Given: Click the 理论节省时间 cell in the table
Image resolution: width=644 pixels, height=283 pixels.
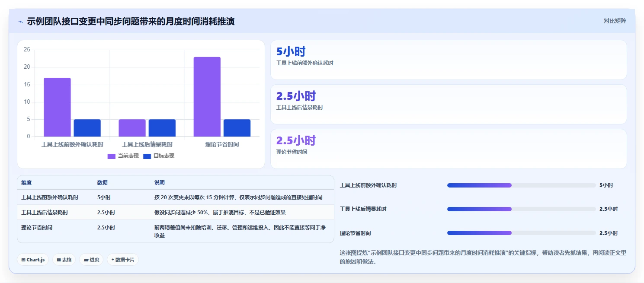Looking at the screenshot, I should 37,228.
